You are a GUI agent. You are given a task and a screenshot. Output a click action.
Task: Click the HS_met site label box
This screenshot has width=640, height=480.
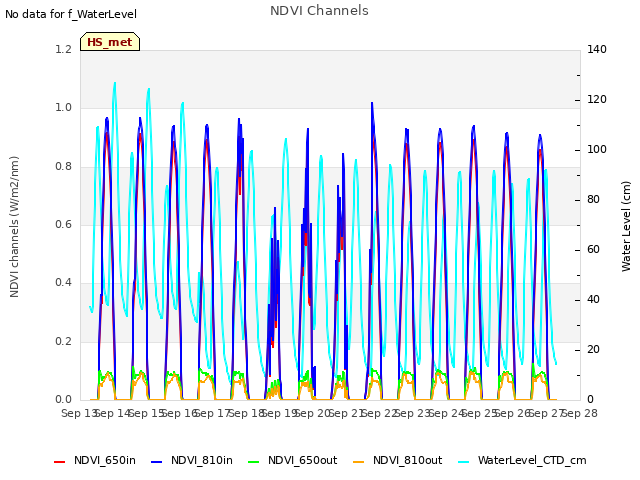110,42
